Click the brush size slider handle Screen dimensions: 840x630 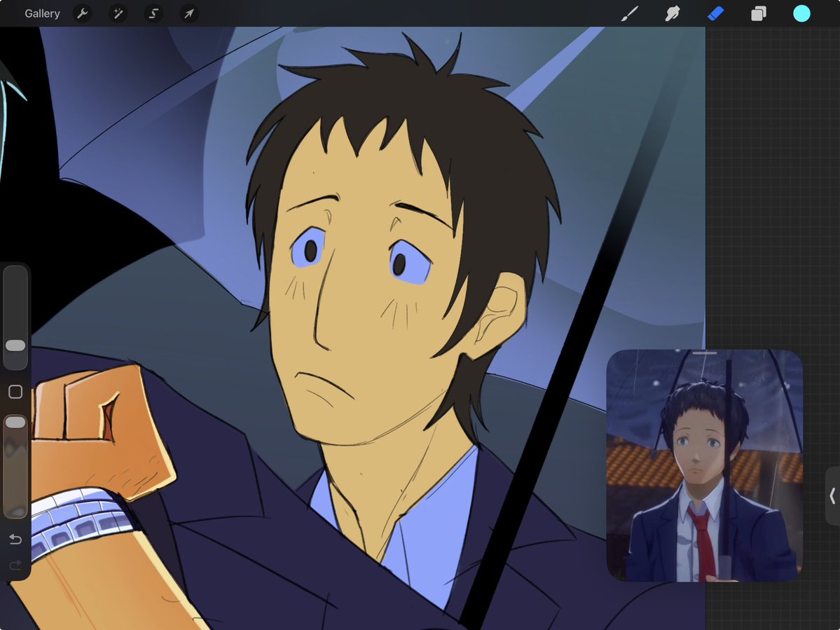pos(15,345)
